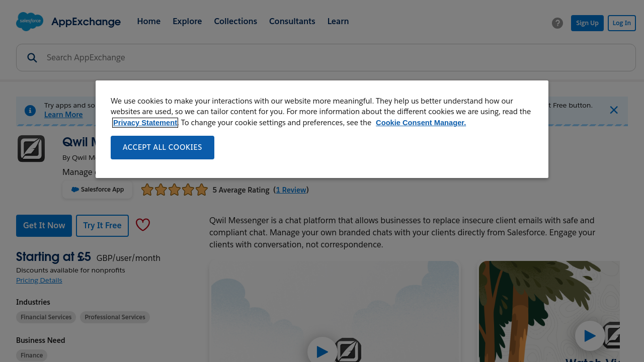Click the Qwil Messenger app logo
The width and height of the screenshot is (644, 362).
pos(31,149)
